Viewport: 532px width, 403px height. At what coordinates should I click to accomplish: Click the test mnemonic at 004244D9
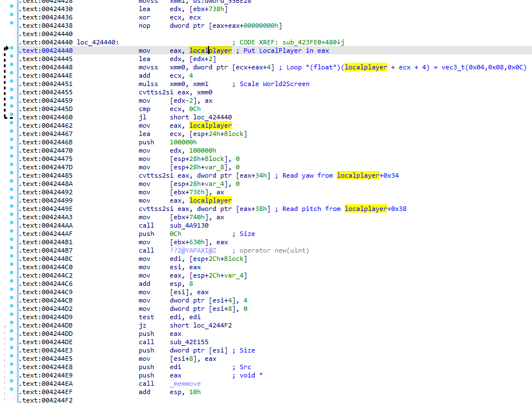point(146,317)
